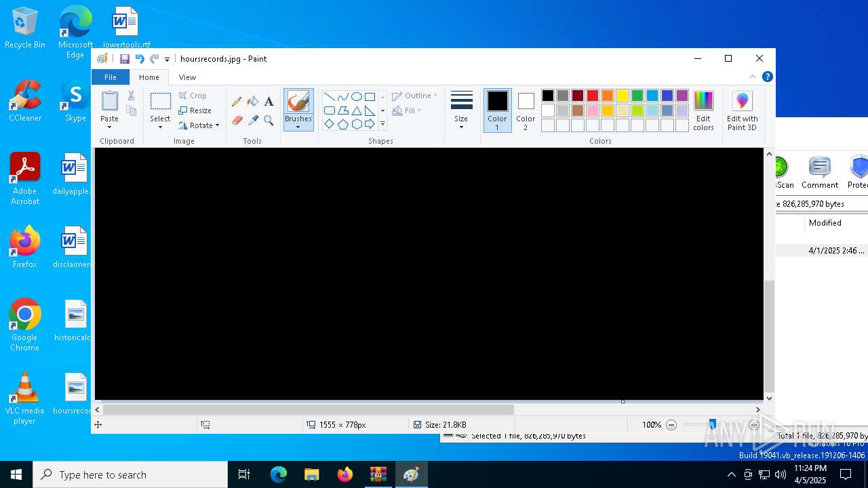Choose the Rounded rectangle shape
Image resolution: width=868 pixels, height=488 pixels.
[x=329, y=110]
